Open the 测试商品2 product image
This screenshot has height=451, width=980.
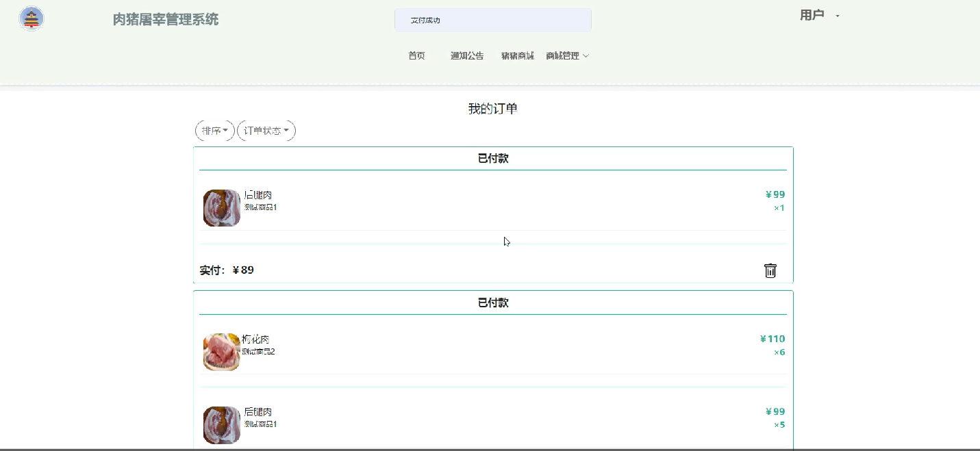click(x=222, y=352)
